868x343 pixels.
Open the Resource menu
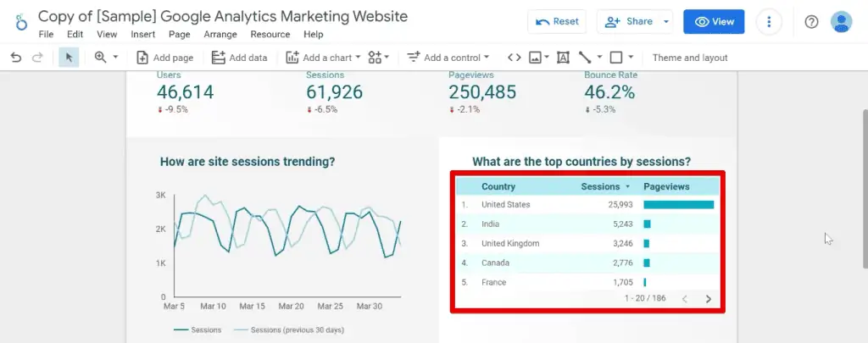pyautogui.click(x=270, y=35)
